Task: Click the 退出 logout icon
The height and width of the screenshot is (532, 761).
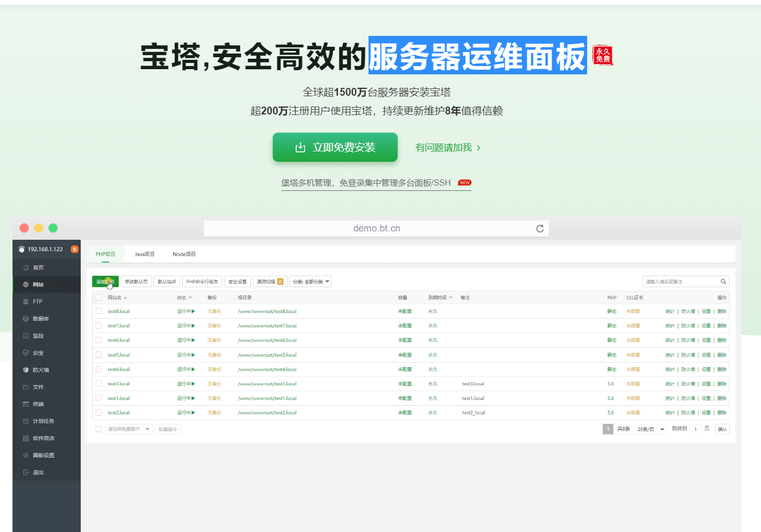Action: (26, 472)
